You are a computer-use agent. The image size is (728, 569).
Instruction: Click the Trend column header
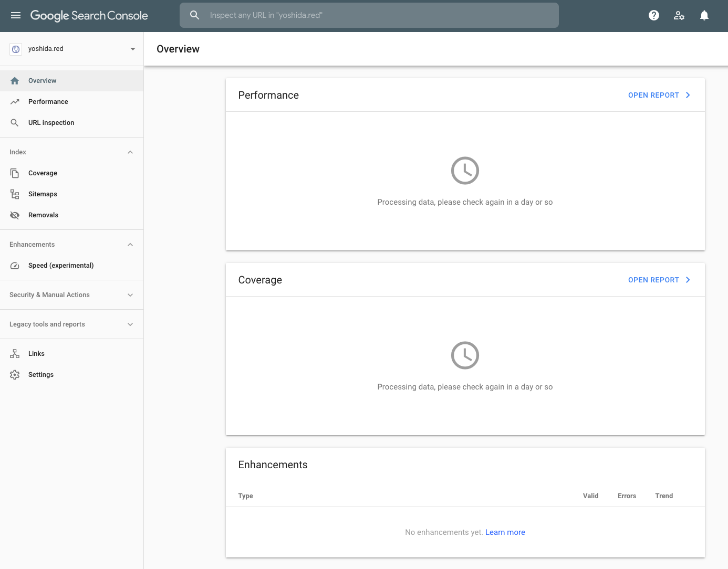click(x=664, y=496)
